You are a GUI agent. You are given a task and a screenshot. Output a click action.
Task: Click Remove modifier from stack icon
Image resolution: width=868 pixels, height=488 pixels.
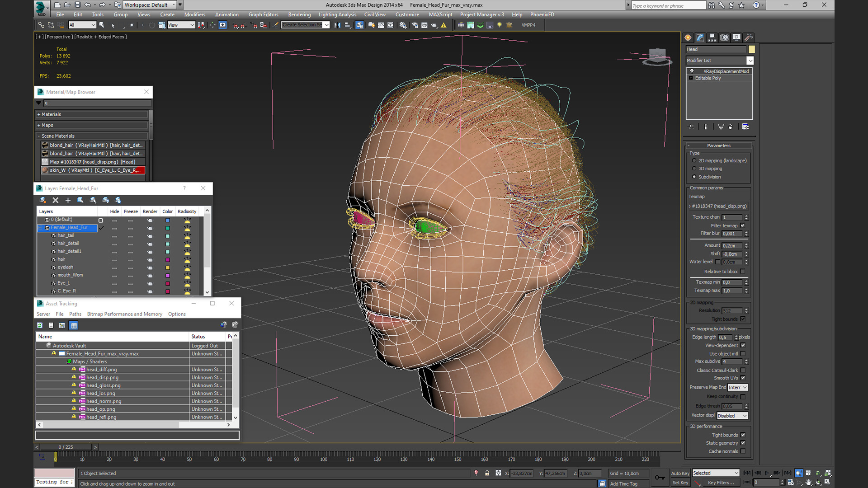(x=731, y=127)
